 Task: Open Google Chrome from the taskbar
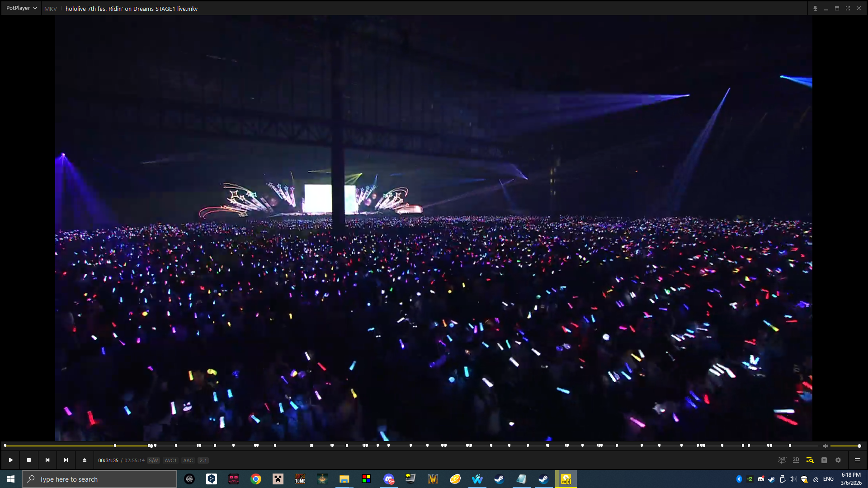(x=256, y=479)
